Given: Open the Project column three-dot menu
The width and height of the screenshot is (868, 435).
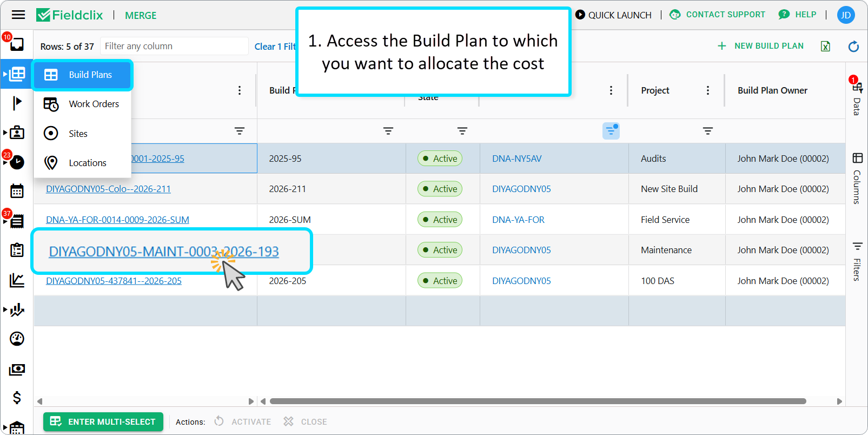Looking at the screenshot, I should point(708,90).
